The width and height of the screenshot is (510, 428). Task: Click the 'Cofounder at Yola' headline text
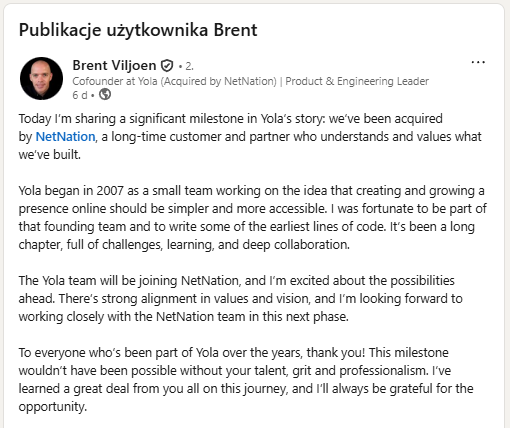115,81
